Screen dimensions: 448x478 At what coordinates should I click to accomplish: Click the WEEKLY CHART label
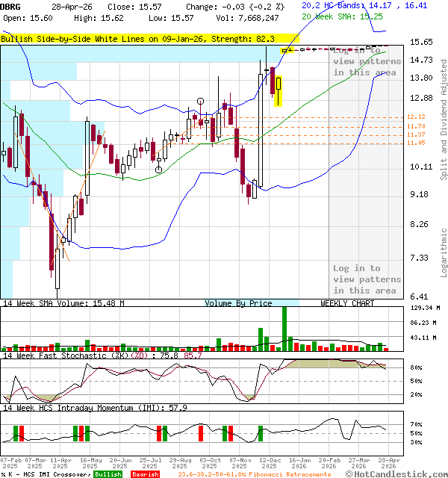coord(347,303)
